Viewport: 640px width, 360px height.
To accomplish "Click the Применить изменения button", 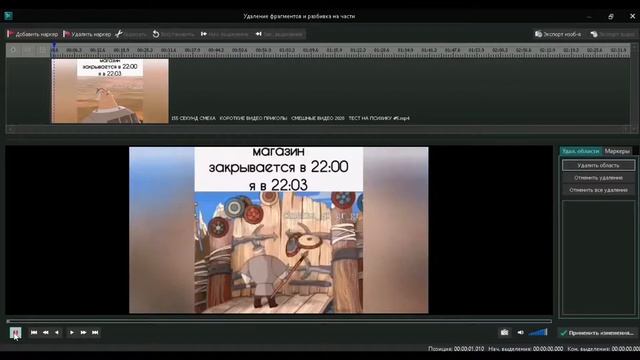I will [x=597, y=333].
